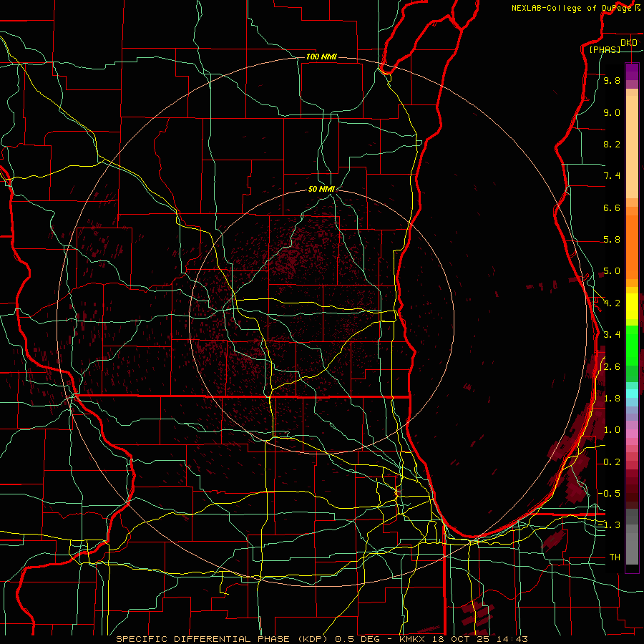The image size is (644, 644).
Task: Click the 1.8 scale value
Action: click(612, 399)
